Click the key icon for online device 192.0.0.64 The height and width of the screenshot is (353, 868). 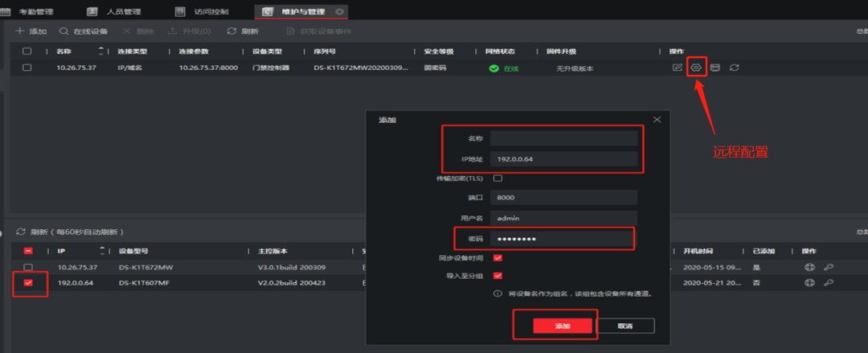point(829,283)
